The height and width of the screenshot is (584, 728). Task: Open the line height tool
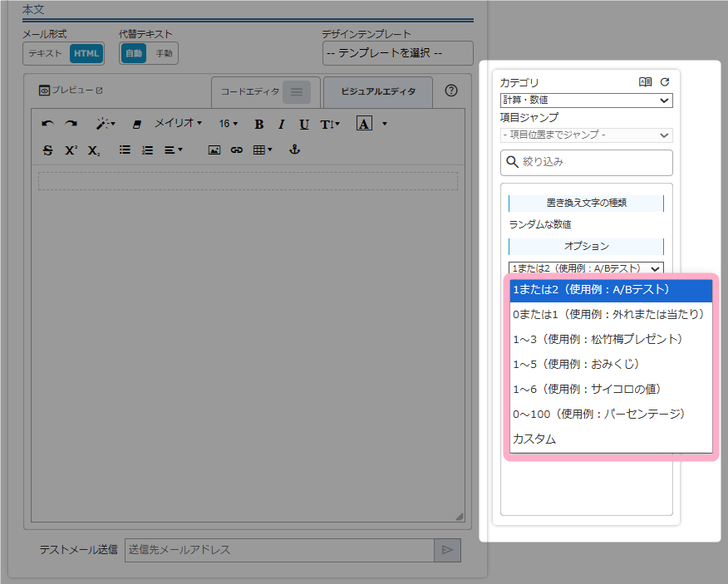pyautogui.click(x=330, y=125)
